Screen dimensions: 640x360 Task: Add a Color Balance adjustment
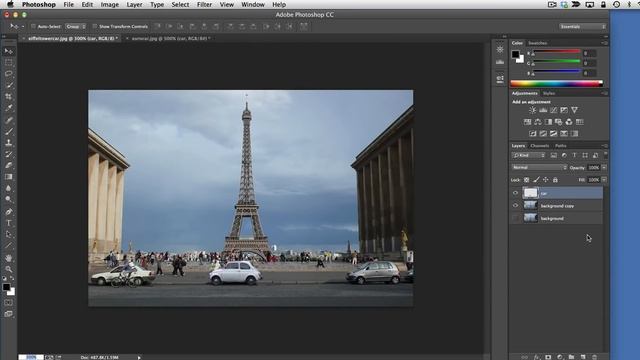pyautogui.click(x=538, y=122)
